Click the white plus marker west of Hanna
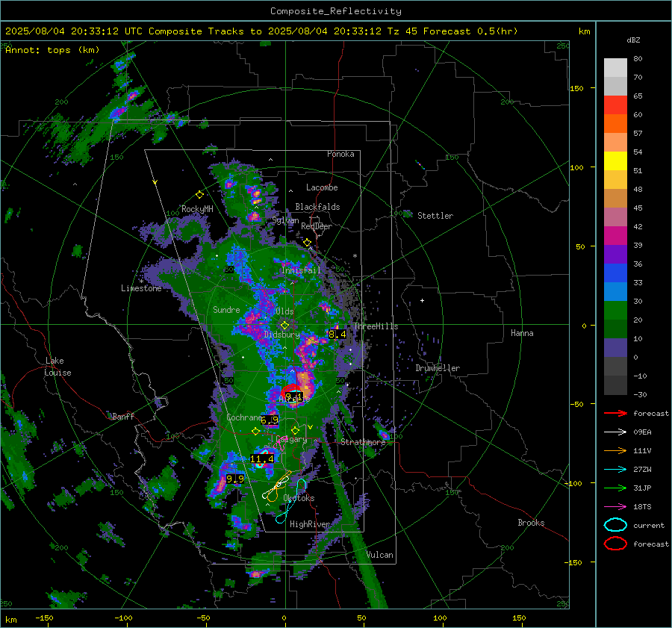Viewport: 672px width, 628px height. coord(422,300)
